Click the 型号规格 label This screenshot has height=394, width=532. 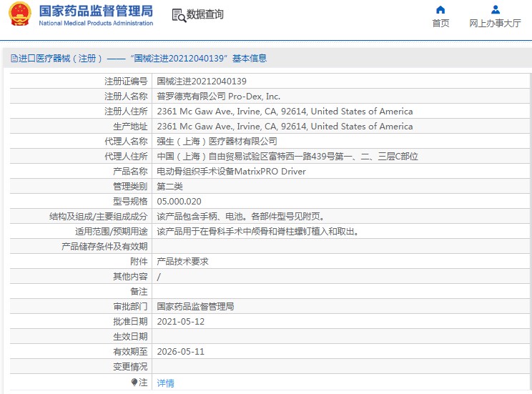coord(130,201)
